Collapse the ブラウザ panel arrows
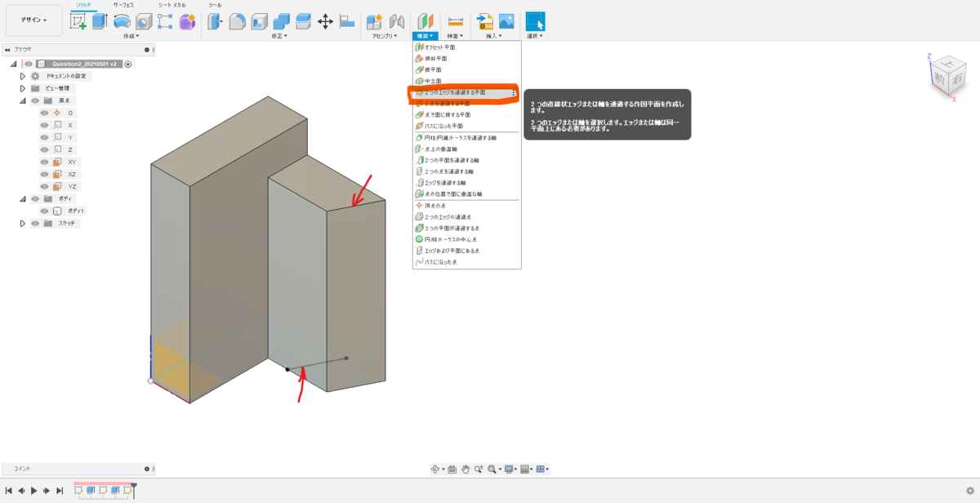This screenshot has width=980, height=503. 7,49
